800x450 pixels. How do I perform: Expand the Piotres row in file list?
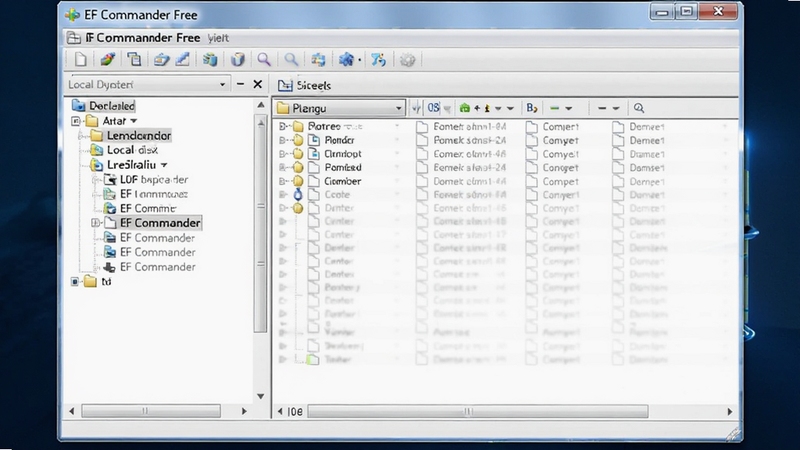[282, 127]
